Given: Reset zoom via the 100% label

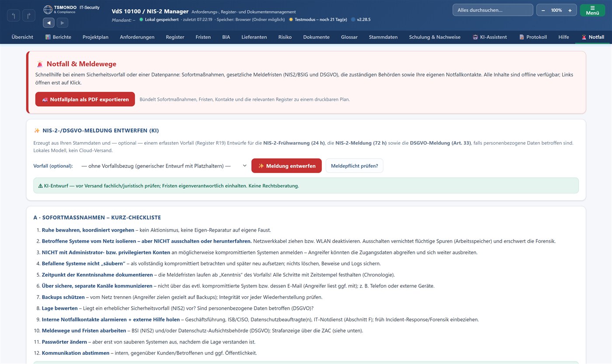Looking at the screenshot, I should (x=556, y=10).
